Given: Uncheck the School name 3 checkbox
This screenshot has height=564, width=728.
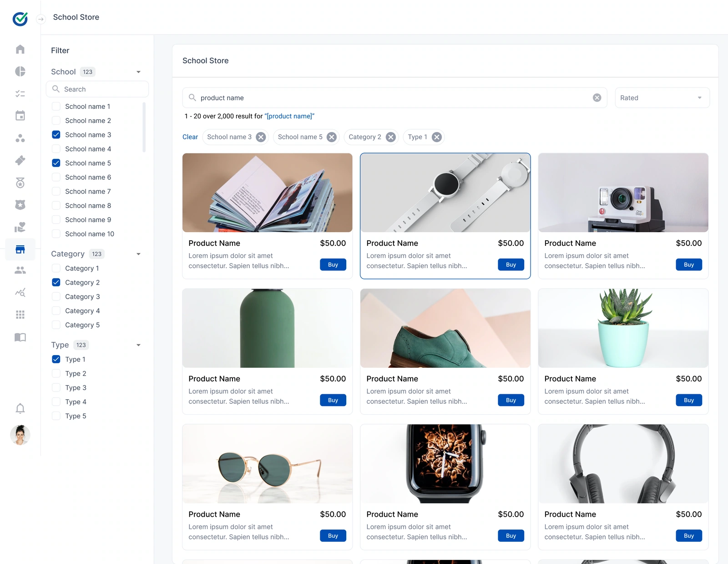Looking at the screenshot, I should click(x=56, y=135).
